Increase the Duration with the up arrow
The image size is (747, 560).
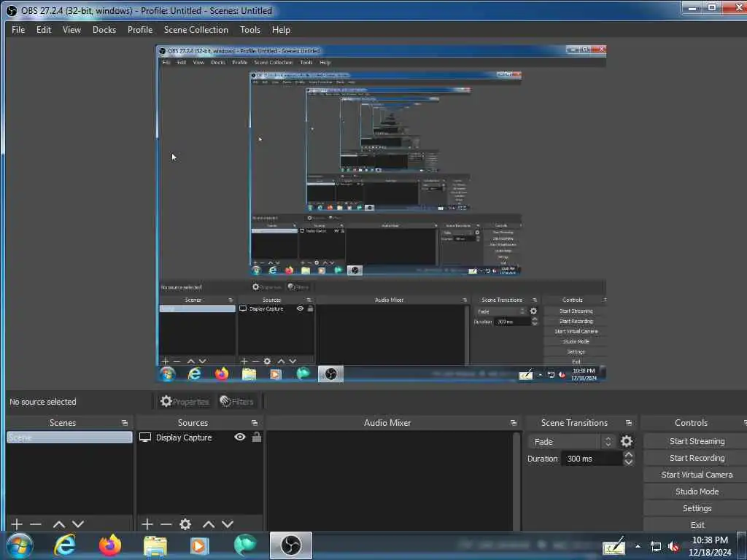(628, 455)
